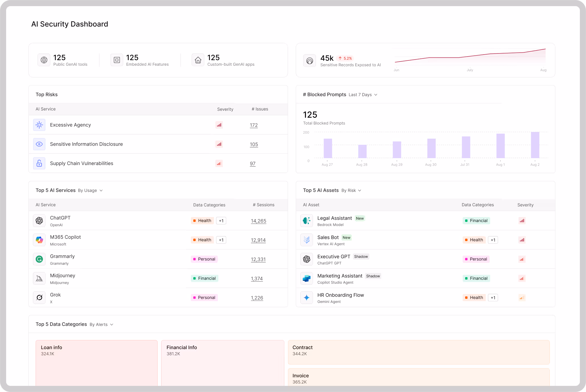This screenshot has height=392, width=586.
Task: Click the Legal Assistant Bedrock icon
Action: point(307,221)
